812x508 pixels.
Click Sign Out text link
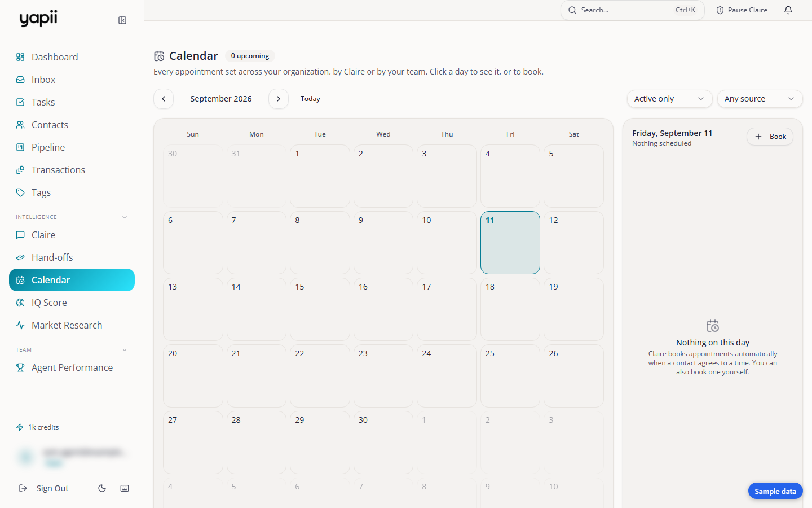point(52,488)
